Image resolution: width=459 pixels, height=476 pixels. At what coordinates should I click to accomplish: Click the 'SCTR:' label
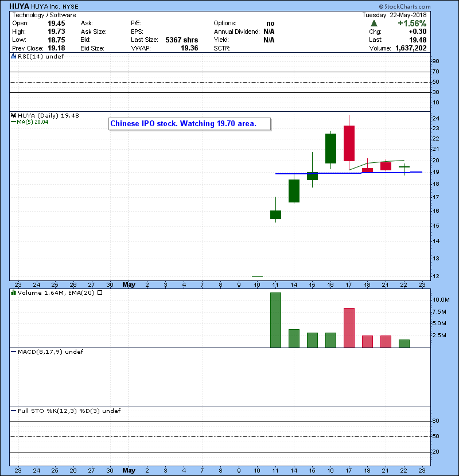click(222, 48)
